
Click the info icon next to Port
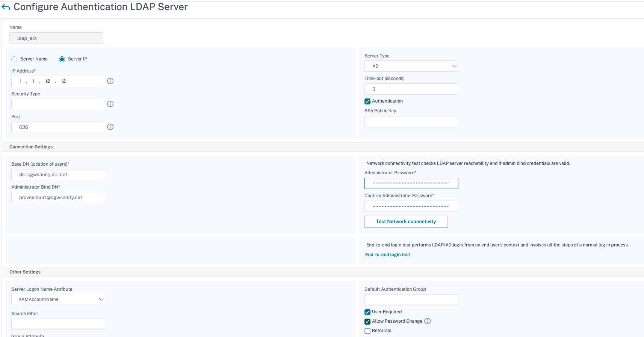coord(110,127)
